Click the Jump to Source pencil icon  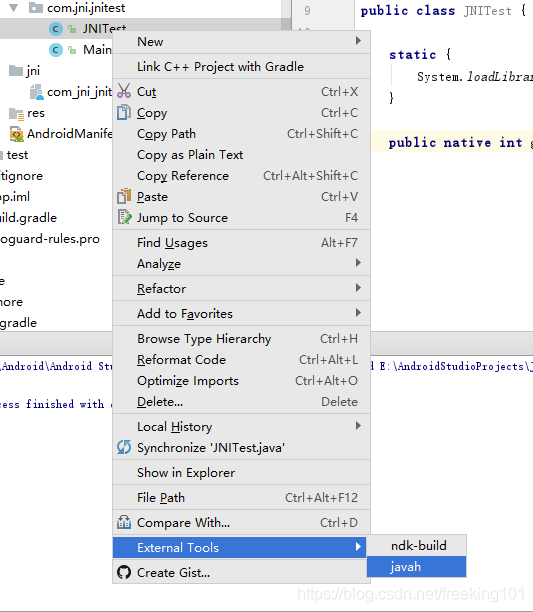[124, 217]
